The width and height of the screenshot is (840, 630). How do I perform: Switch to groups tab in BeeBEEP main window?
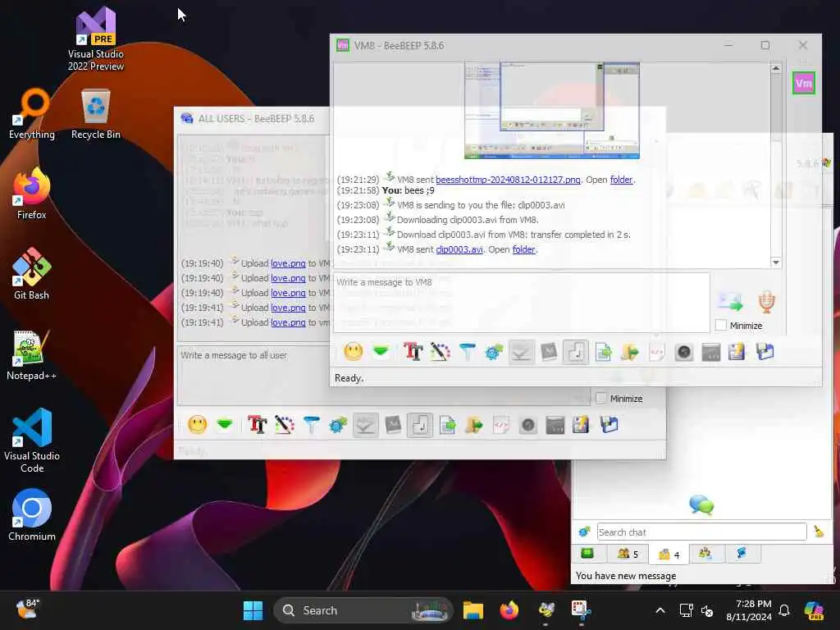[x=705, y=554]
